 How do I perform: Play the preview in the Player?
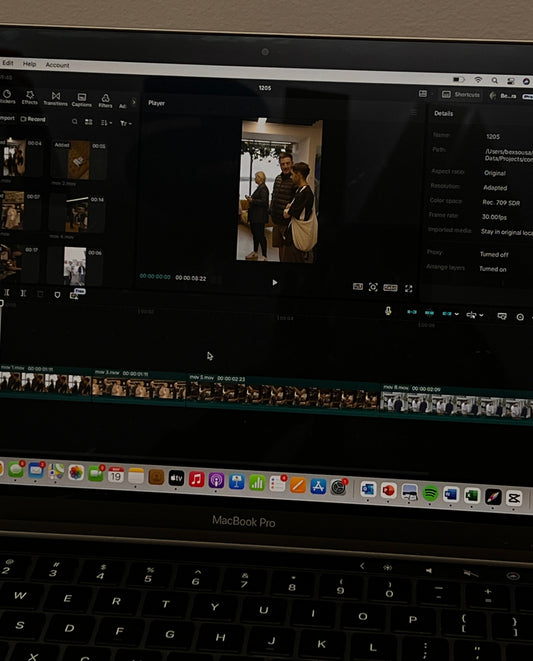(x=275, y=282)
